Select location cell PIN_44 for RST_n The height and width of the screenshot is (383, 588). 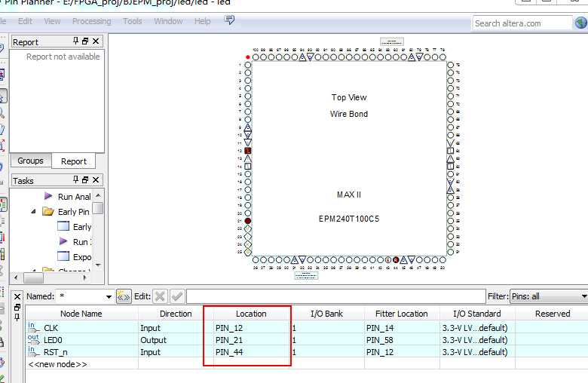251,352
